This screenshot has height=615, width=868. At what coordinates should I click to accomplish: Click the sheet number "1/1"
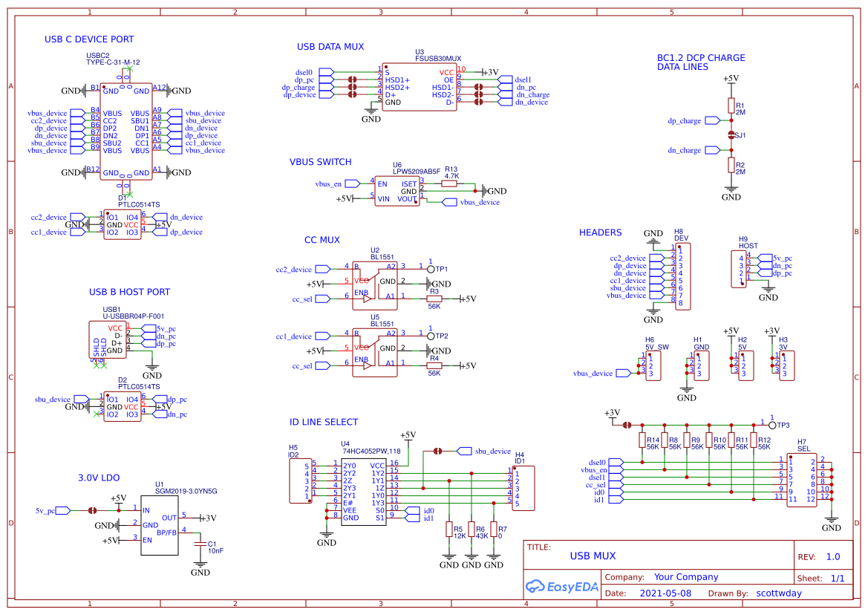(x=838, y=579)
